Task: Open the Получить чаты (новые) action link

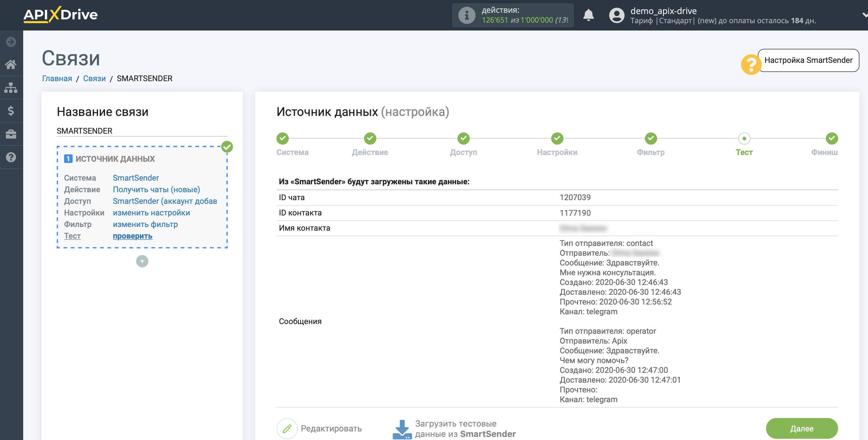Action: (156, 189)
